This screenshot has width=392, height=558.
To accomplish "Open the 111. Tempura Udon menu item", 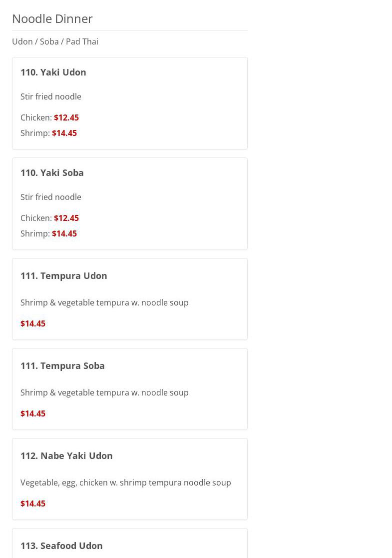I will tap(64, 275).
